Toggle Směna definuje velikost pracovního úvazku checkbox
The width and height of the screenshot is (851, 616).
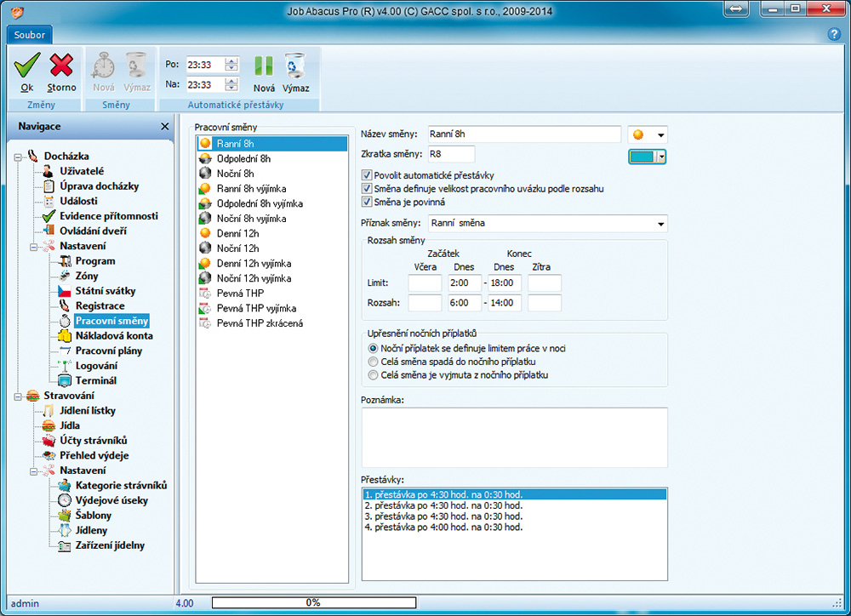367,189
